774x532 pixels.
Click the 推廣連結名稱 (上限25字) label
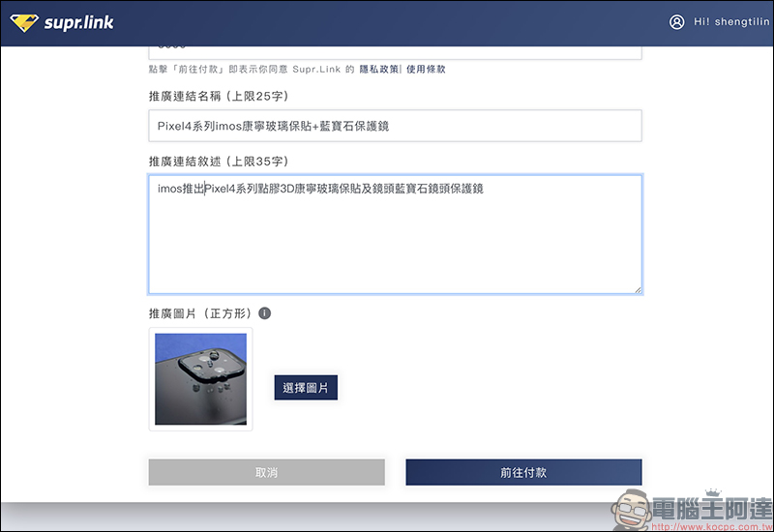pos(218,97)
